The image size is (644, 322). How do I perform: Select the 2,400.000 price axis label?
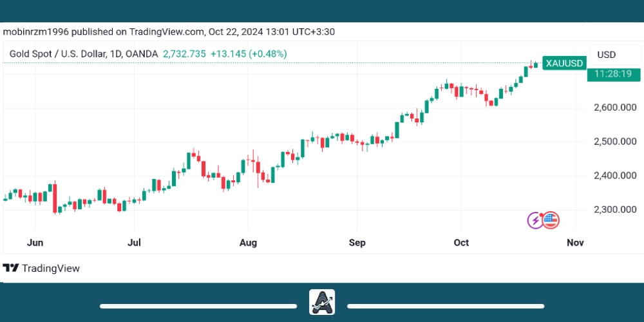pyautogui.click(x=614, y=175)
